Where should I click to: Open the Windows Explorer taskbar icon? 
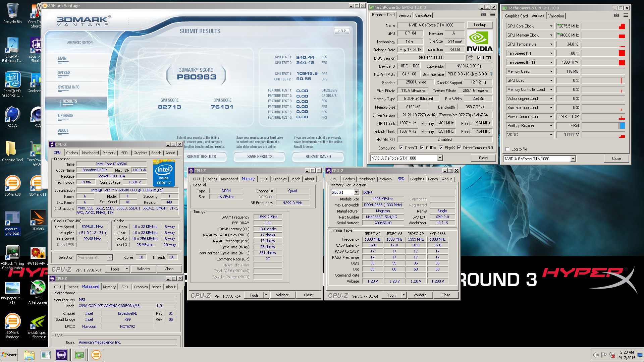pyautogui.click(x=29, y=355)
